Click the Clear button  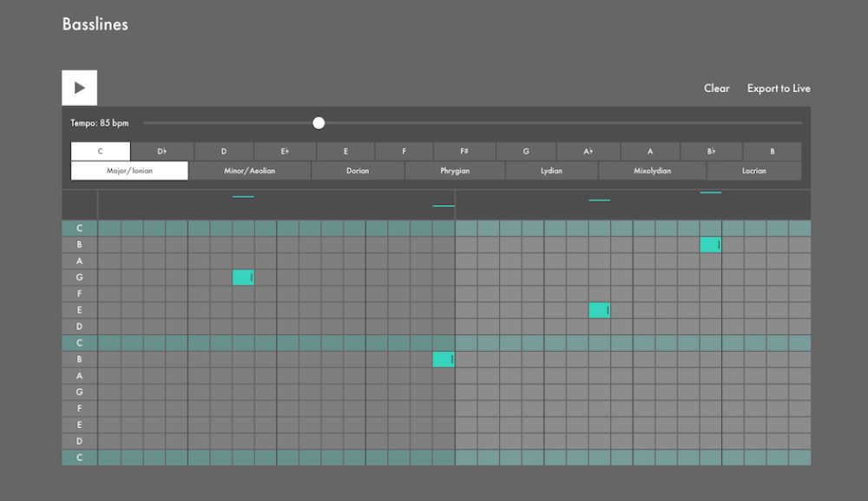pos(716,88)
